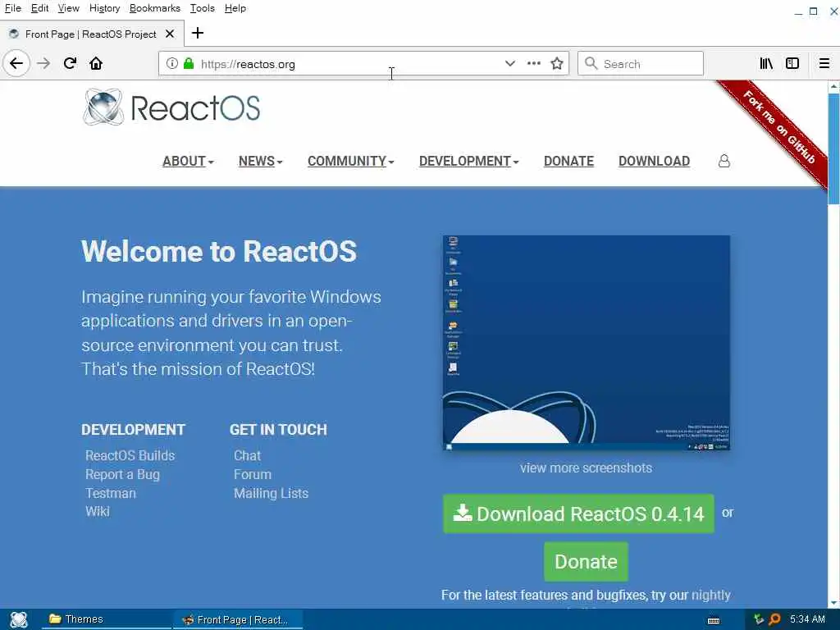Focus the Search box
840x630 pixels.
tap(641, 64)
